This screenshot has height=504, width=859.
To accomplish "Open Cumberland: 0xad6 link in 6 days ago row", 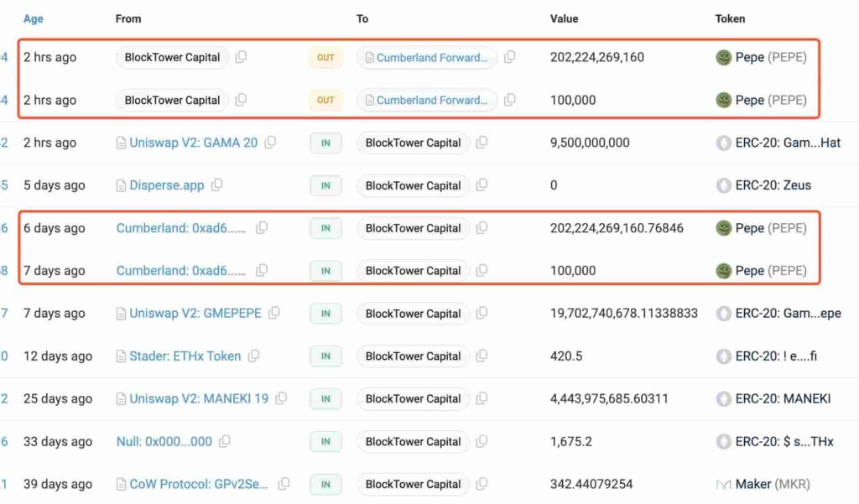I will click(x=181, y=228).
